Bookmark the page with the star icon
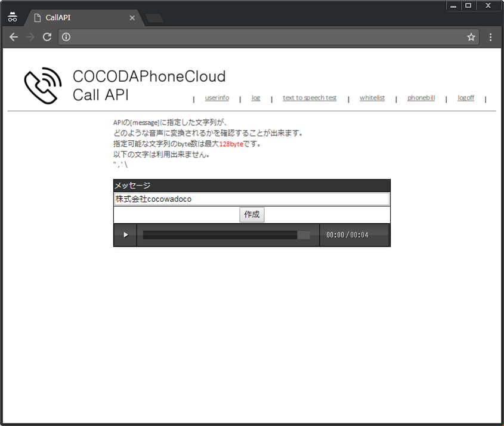This screenshot has height=426, width=504. point(471,37)
